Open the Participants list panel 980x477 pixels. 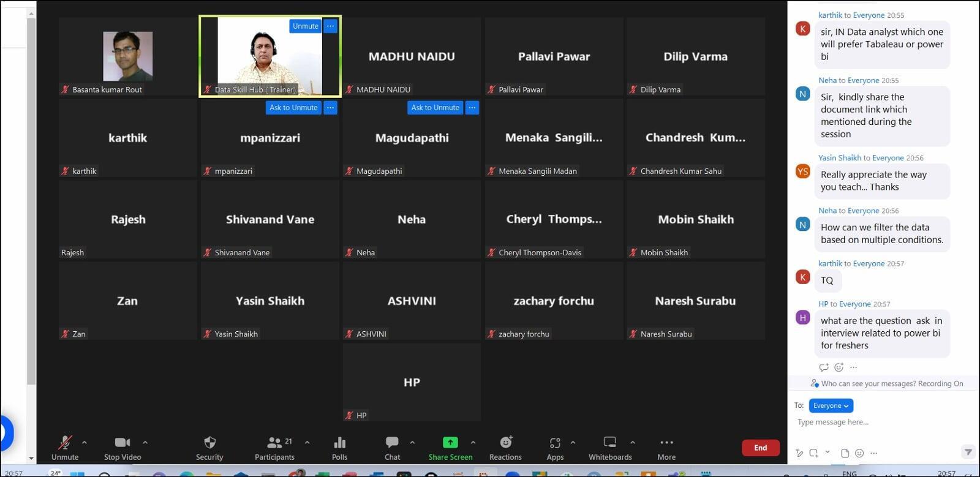274,448
